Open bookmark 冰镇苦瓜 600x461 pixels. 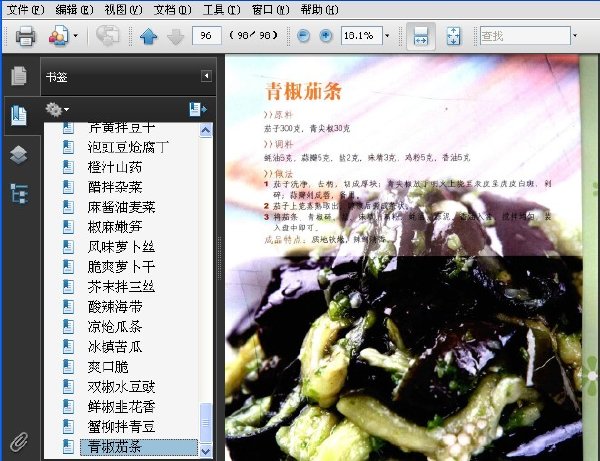[x=115, y=347]
